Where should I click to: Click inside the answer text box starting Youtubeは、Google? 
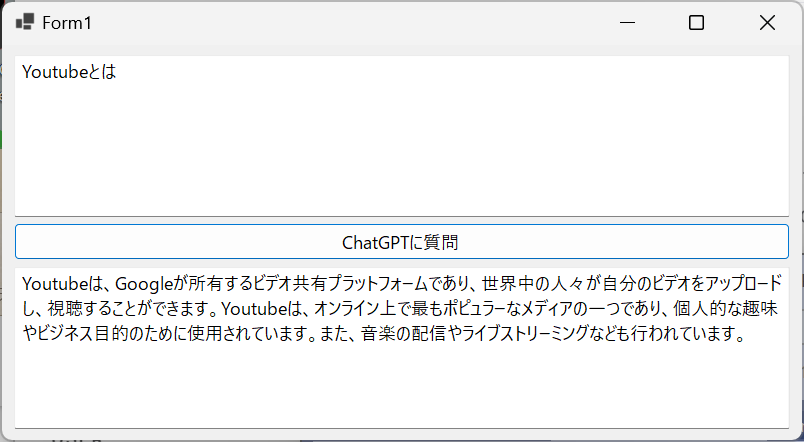[401, 348]
